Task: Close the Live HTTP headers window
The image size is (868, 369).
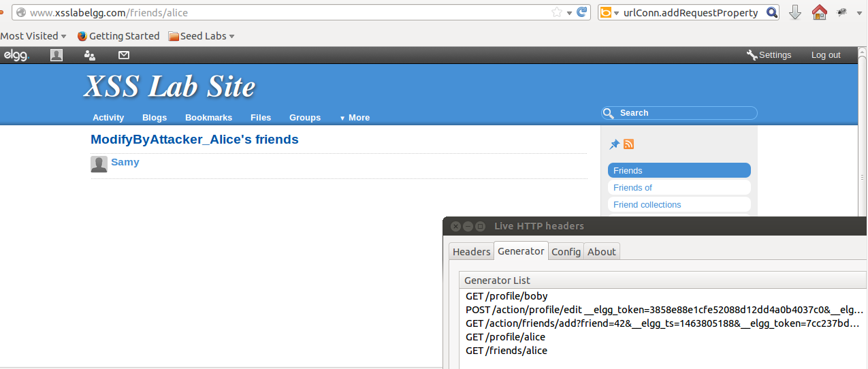Action: click(x=456, y=226)
